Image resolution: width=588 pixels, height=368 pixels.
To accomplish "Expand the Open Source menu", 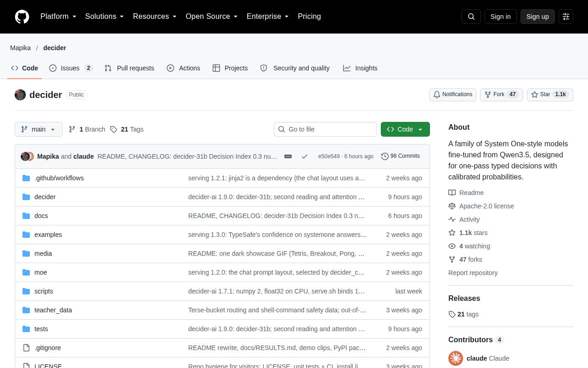I will (x=212, y=17).
